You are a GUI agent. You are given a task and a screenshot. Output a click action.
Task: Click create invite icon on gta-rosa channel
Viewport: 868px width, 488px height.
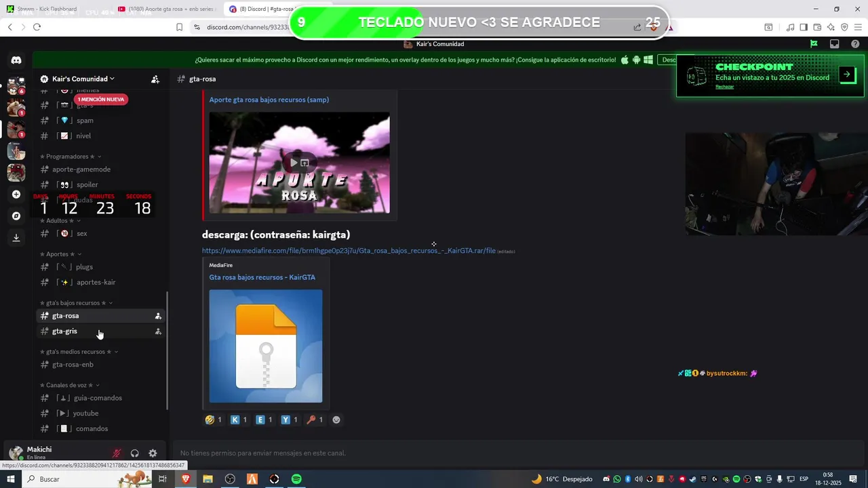tap(158, 316)
